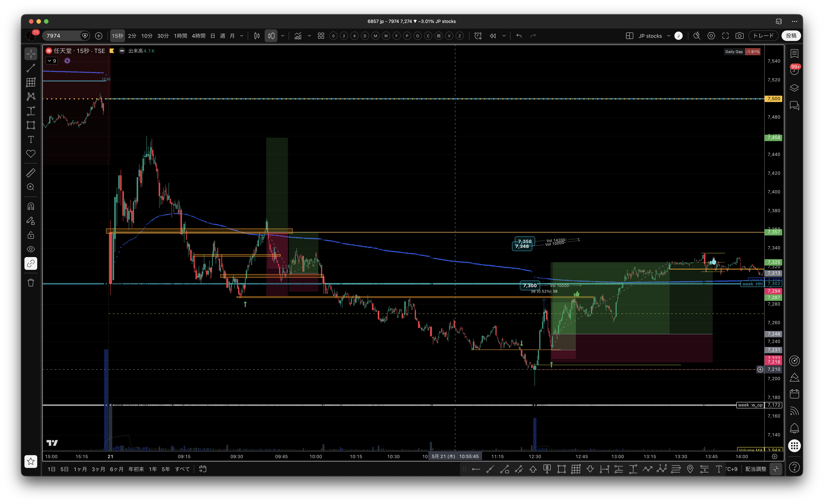Activate the zoom in tool
The width and height of the screenshot is (824, 504).
click(31, 187)
